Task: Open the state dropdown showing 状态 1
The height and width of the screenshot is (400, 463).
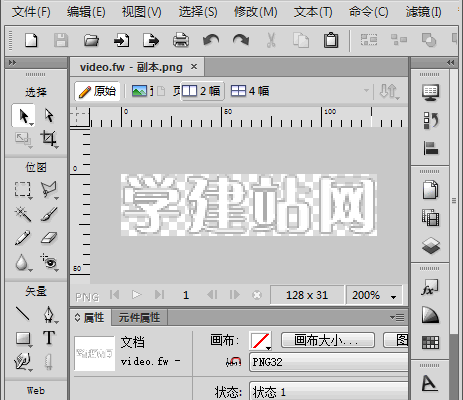Action: click(329, 392)
